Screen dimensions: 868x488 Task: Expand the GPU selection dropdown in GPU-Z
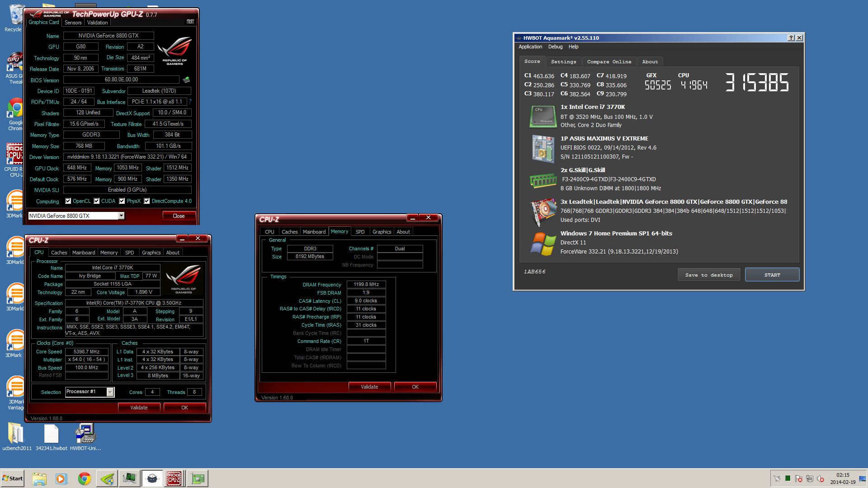(x=121, y=216)
